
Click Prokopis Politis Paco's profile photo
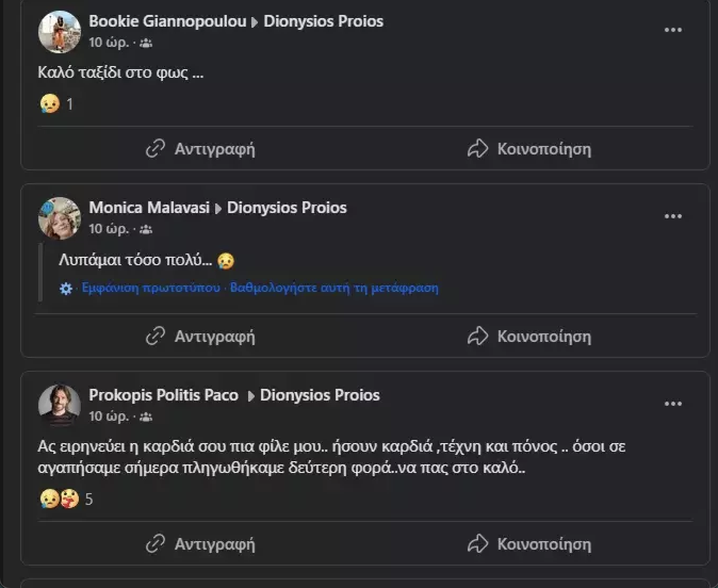(x=60, y=405)
